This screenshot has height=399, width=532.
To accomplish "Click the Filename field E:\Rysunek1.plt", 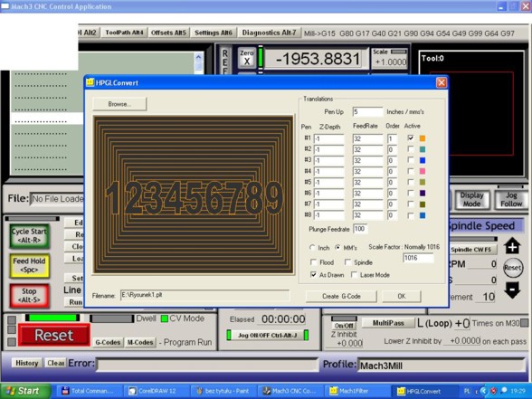I will pos(204,295).
